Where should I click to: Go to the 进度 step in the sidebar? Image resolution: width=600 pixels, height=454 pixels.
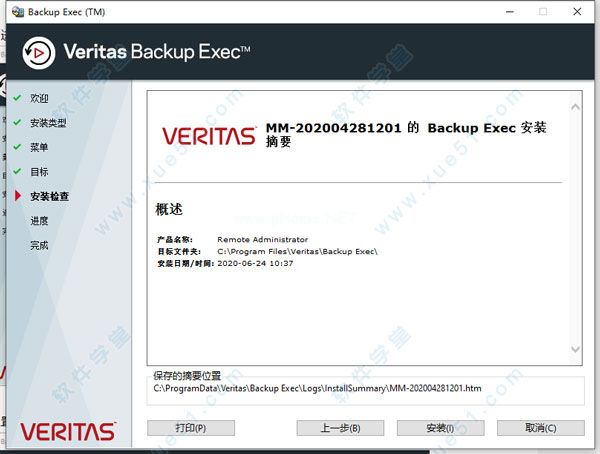pos(39,221)
